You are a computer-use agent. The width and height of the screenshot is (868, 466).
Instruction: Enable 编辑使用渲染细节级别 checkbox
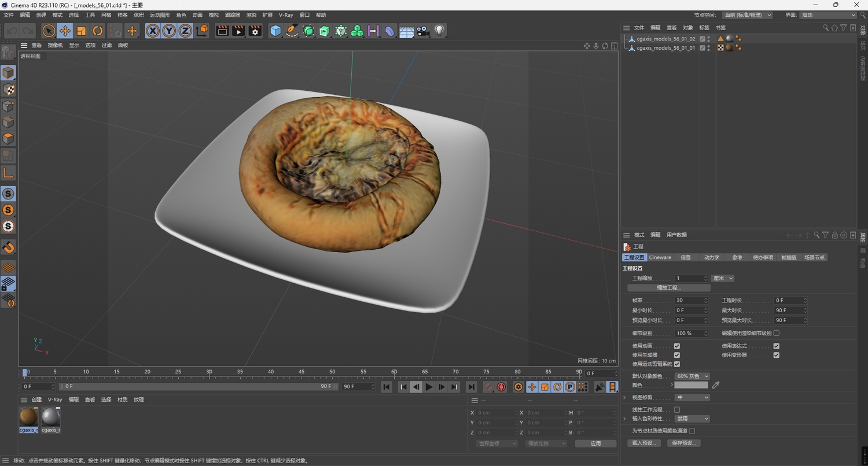pos(775,333)
